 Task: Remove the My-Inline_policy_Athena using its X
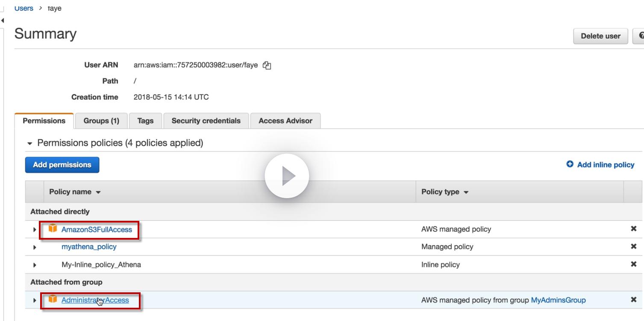tap(633, 264)
